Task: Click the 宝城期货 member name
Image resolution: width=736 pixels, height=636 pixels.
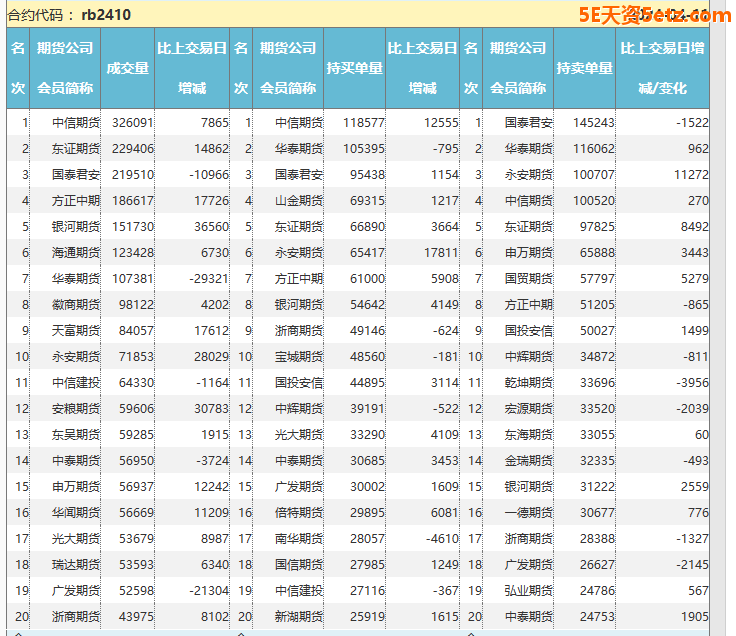Action: (x=299, y=356)
